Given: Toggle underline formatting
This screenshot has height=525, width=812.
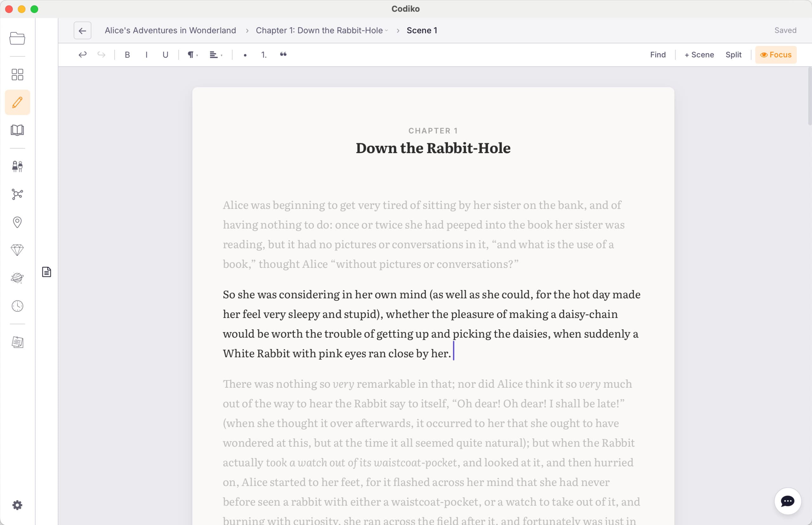Looking at the screenshot, I should coord(165,55).
